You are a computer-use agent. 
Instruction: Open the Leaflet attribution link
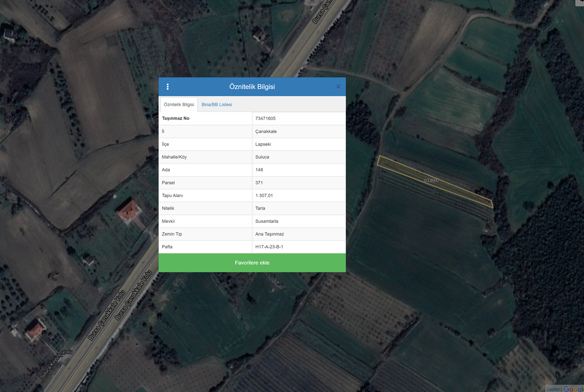pos(553,389)
